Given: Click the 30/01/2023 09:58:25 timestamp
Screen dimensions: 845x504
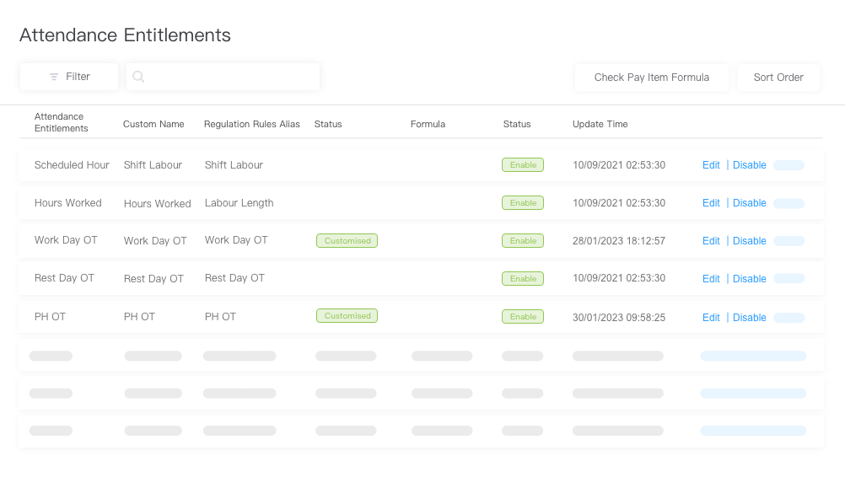Looking at the screenshot, I should (619, 318).
